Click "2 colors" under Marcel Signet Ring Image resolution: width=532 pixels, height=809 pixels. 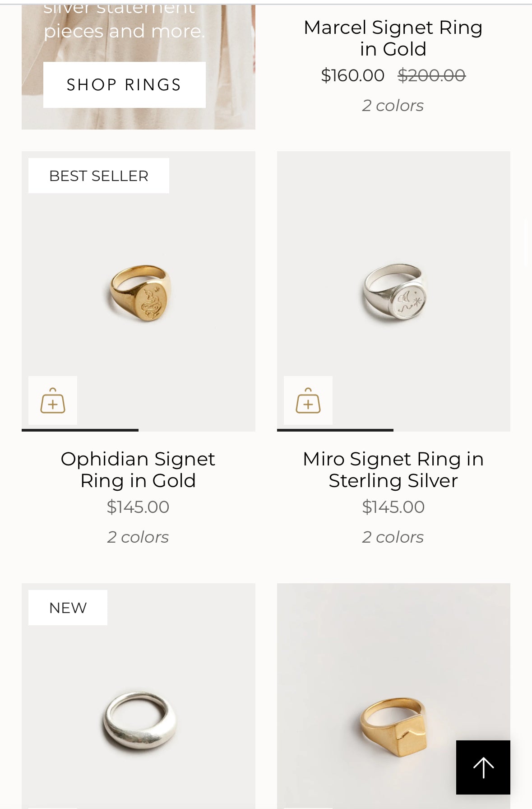click(393, 106)
